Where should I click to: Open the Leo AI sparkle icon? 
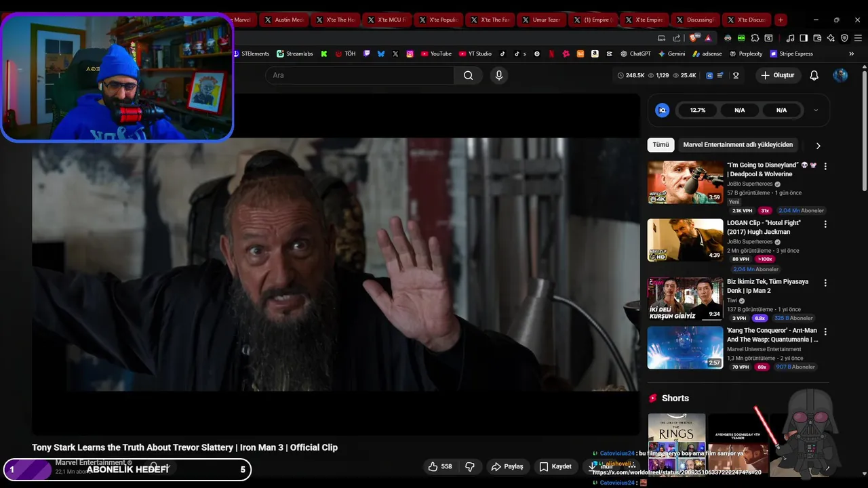click(x=831, y=38)
